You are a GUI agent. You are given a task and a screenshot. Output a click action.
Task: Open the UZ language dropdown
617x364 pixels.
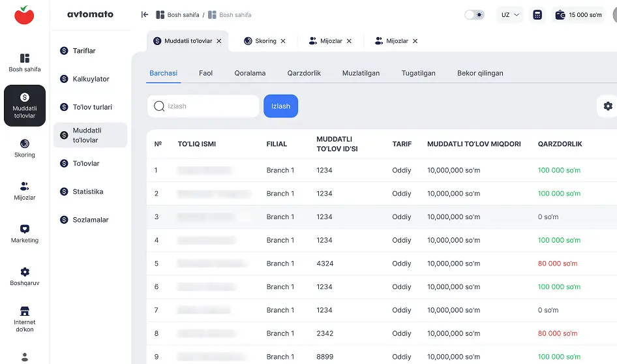(509, 14)
